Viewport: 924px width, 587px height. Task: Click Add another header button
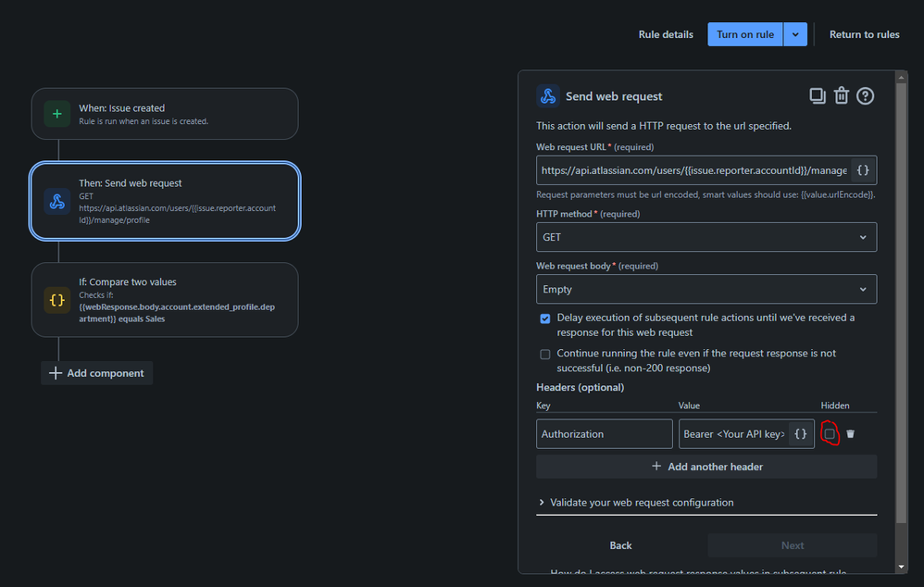tap(706, 467)
